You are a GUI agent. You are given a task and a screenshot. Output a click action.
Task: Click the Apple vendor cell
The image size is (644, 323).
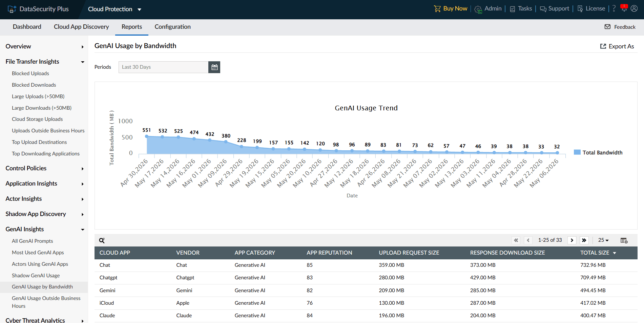point(183,303)
